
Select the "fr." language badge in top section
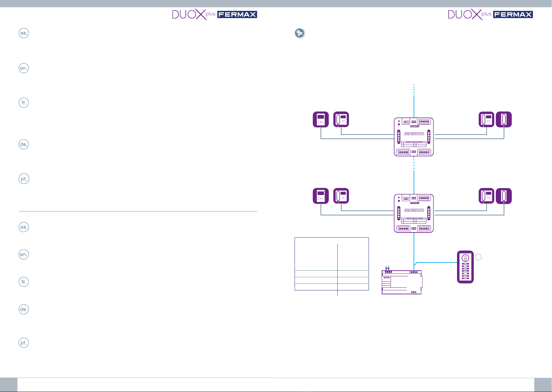(x=24, y=103)
